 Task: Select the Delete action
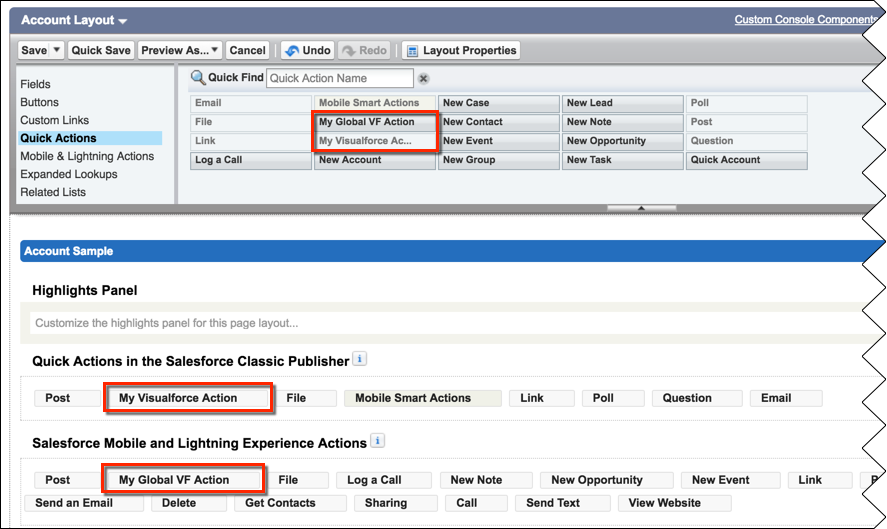[189, 503]
